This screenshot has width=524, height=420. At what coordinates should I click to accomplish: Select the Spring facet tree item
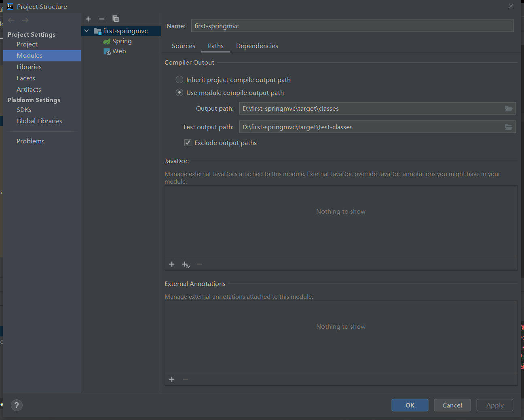(121, 41)
